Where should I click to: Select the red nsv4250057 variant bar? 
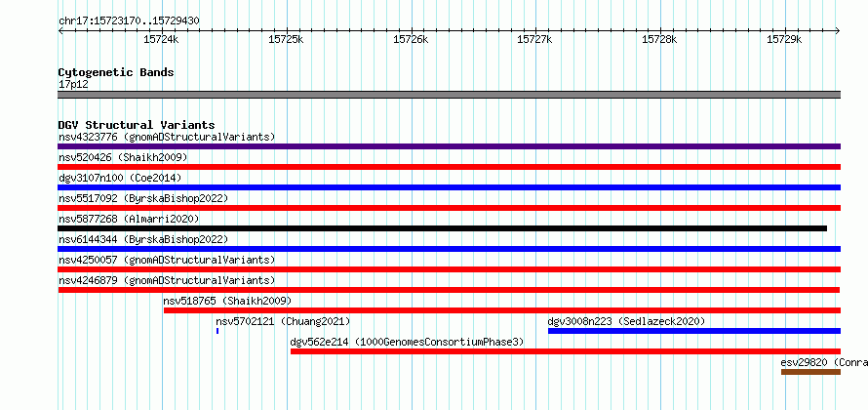449,269
